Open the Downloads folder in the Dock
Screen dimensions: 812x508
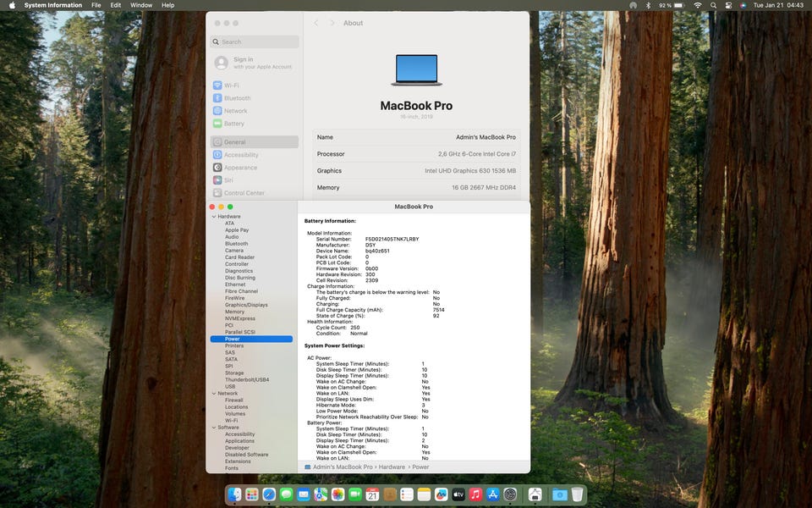[560, 494]
